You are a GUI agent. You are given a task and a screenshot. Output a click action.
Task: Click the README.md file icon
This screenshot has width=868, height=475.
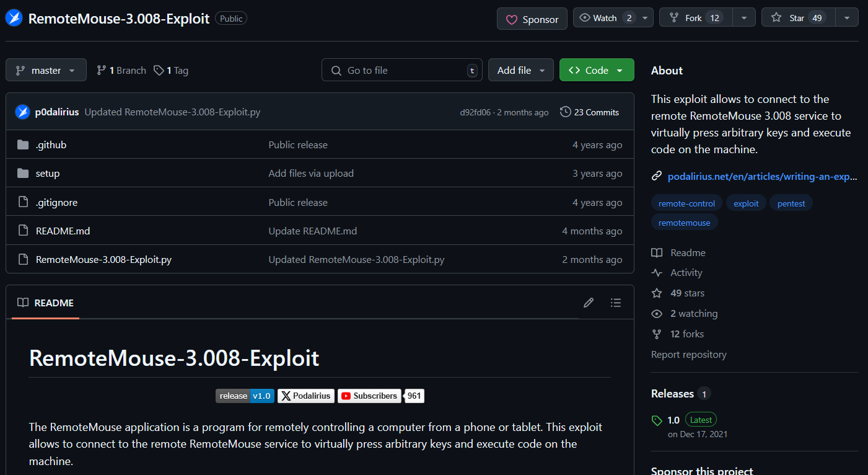pos(23,231)
